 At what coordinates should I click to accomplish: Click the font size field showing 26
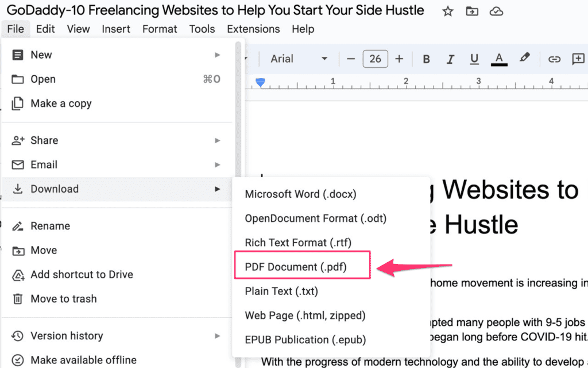point(375,59)
